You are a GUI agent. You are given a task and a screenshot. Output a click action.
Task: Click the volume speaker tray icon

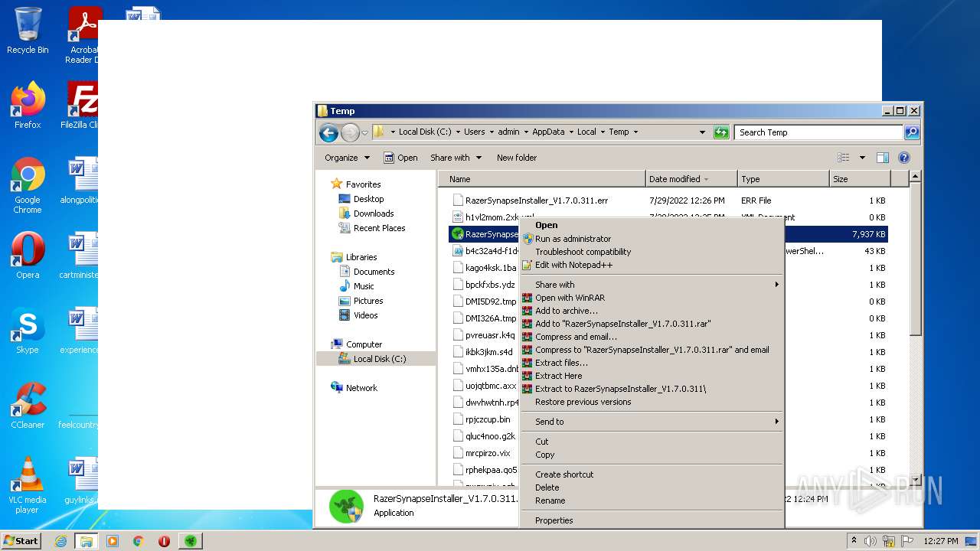(x=871, y=541)
